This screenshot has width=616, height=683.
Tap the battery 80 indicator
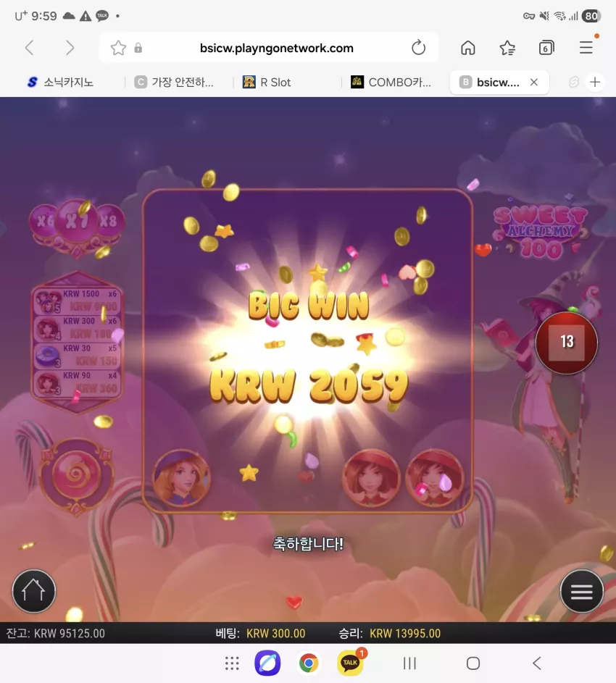(591, 16)
